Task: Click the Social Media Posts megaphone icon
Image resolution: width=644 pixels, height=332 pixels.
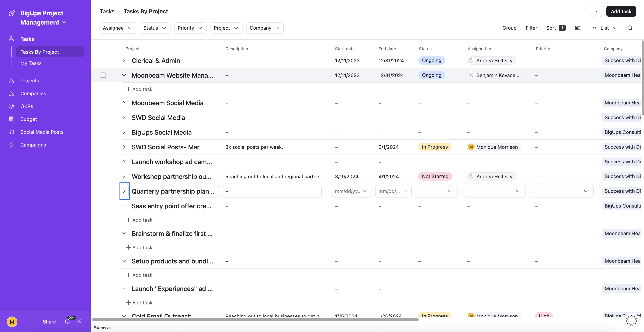Action: point(11,132)
